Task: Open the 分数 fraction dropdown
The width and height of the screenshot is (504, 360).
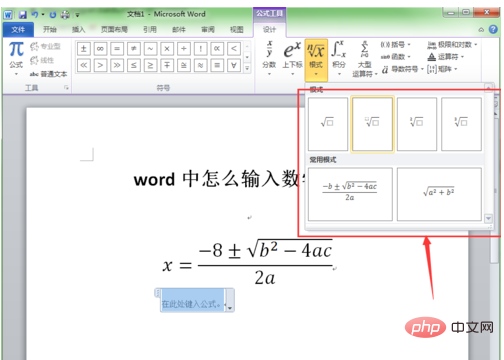Action: pos(269,58)
